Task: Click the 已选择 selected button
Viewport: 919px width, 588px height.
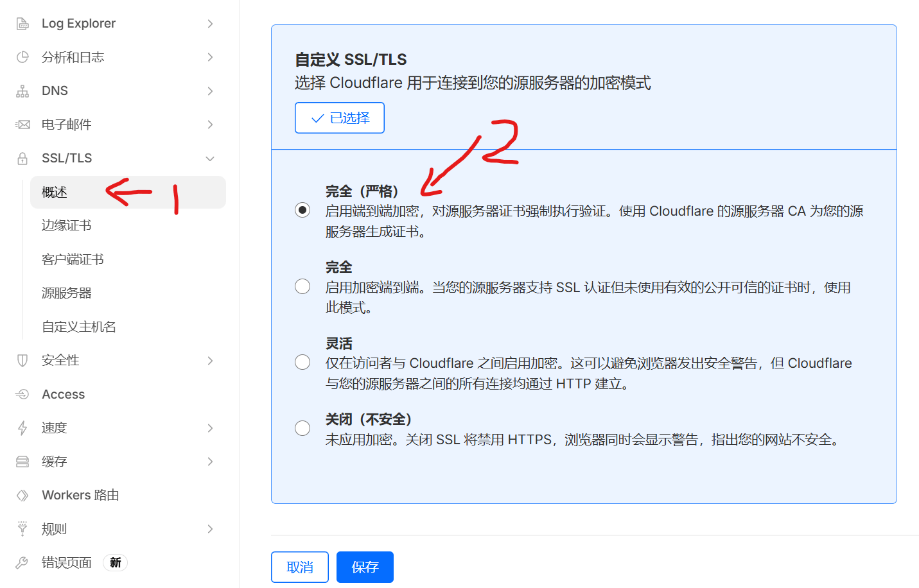Action: [340, 118]
